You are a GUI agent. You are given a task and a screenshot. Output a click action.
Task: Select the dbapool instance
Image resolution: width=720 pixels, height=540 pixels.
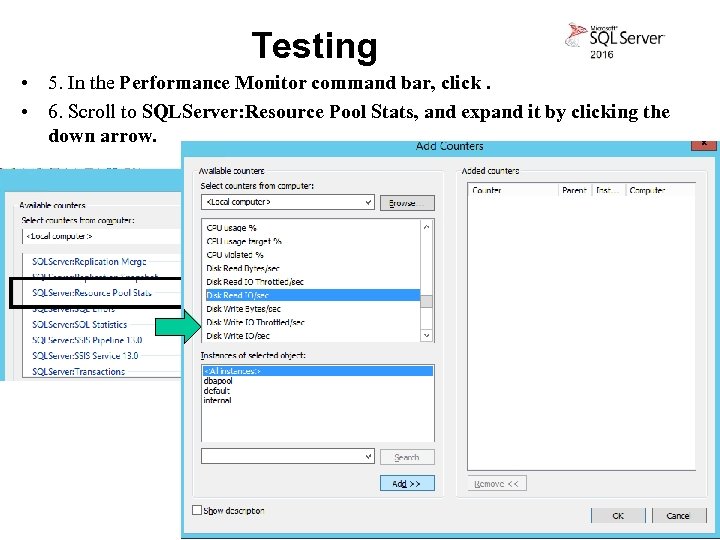(x=218, y=381)
